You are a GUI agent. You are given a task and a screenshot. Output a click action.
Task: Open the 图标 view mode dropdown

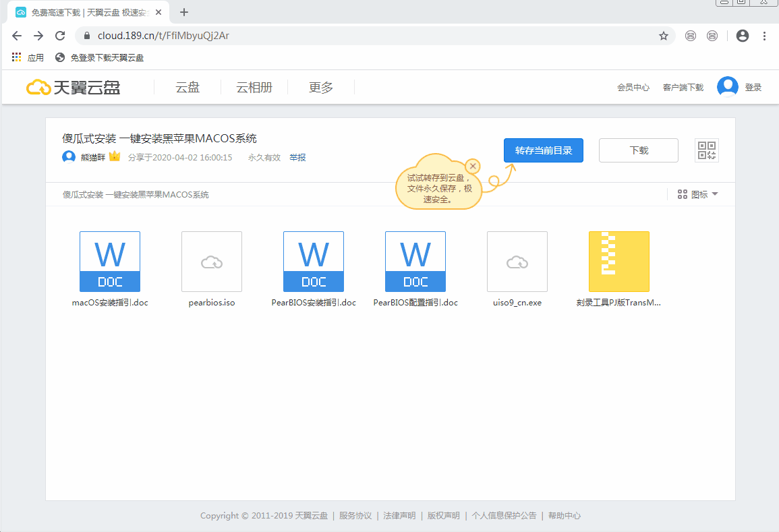tap(697, 194)
